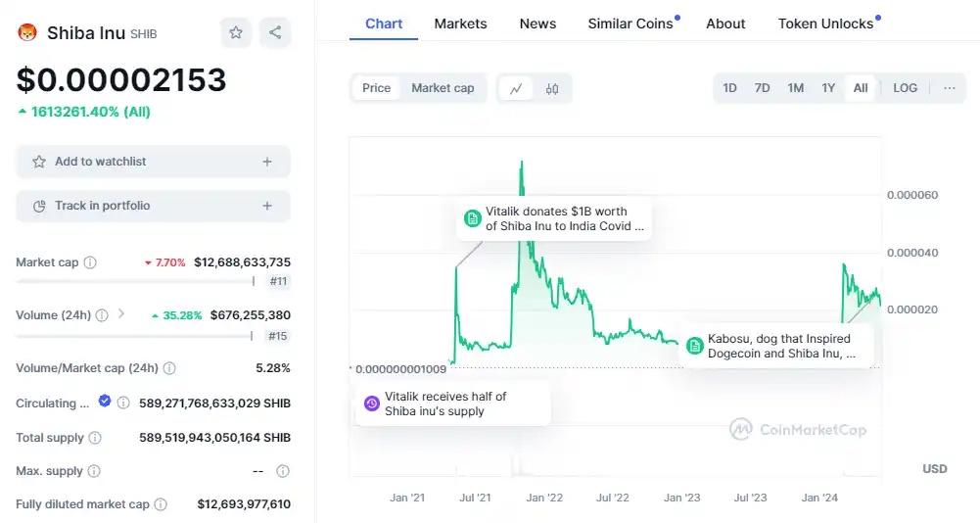Open the Markets tab
The image size is (980, 523).
coord(460,24)
